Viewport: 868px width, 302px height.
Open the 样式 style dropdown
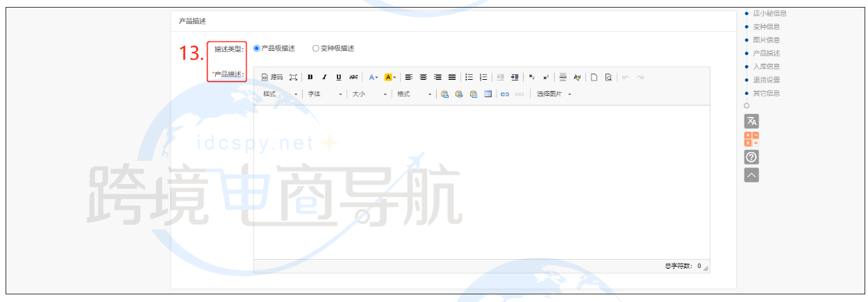[281, 94]
